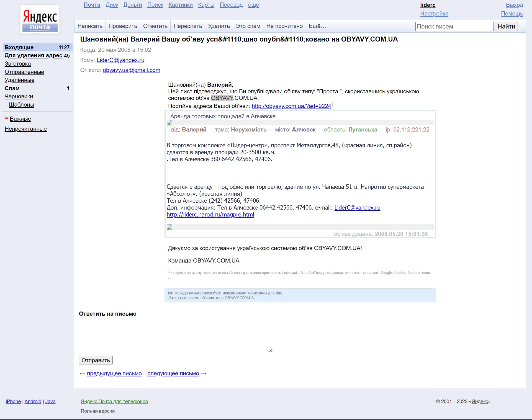The width and height of the screenshot is (532, 420).
Task: Go to следующее письмо
Action: (x=173, y=373)
